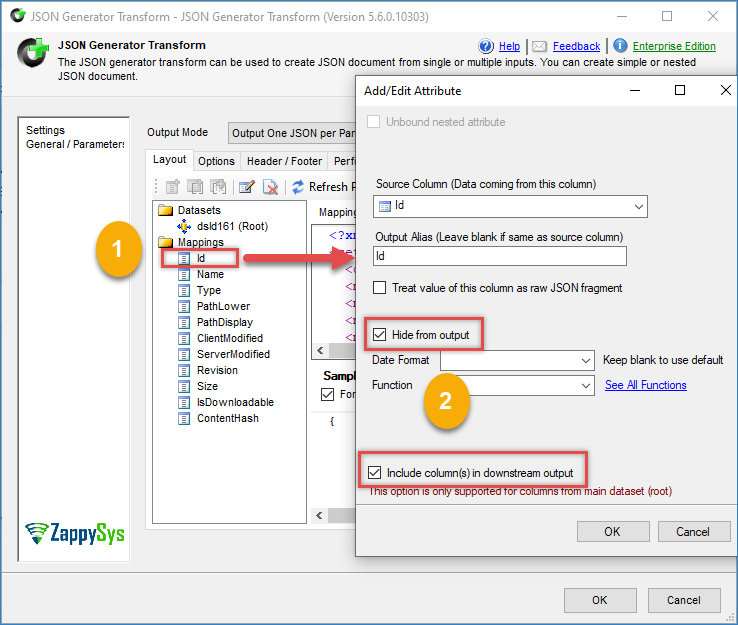Click Cancel in the Add/Edit Attribute dialog
Viewport: 738px width, 625px height.
(x=694, y=532)
